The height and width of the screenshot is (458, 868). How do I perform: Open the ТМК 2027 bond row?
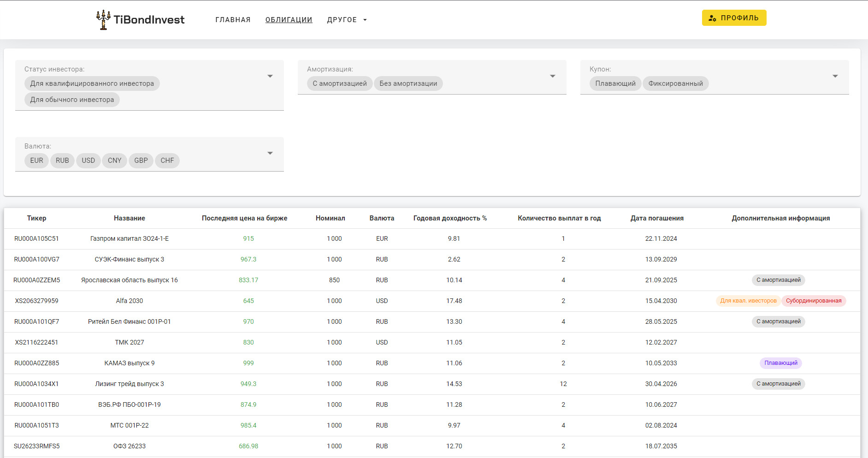pos(432,343)
